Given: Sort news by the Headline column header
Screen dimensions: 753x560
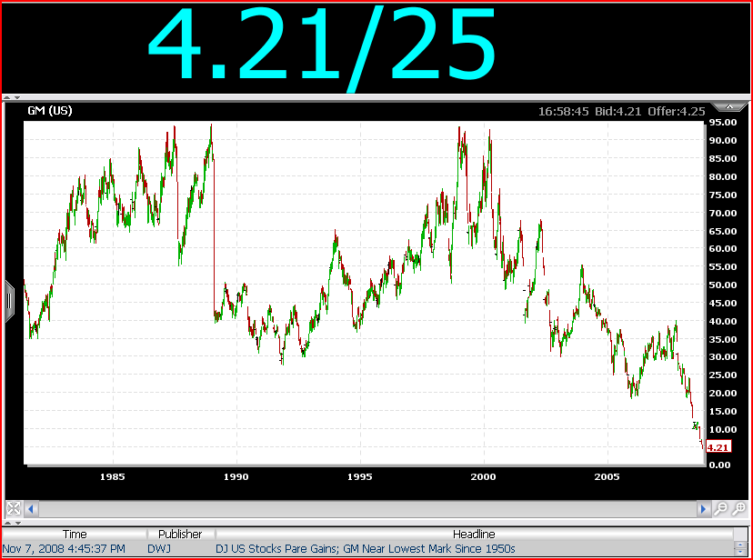Looking at the screenshot, I should click(x=474, y=534).
